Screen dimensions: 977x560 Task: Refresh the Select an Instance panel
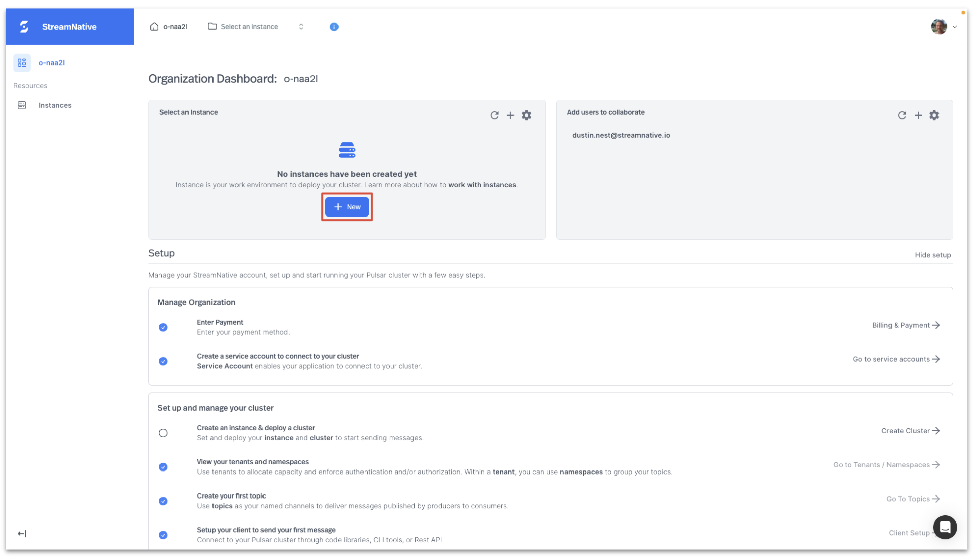(495, 115)
